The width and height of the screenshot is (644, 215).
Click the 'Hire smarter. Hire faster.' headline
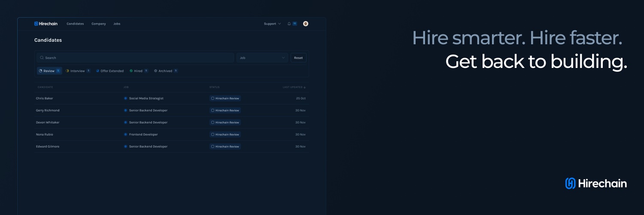point(517,38)
